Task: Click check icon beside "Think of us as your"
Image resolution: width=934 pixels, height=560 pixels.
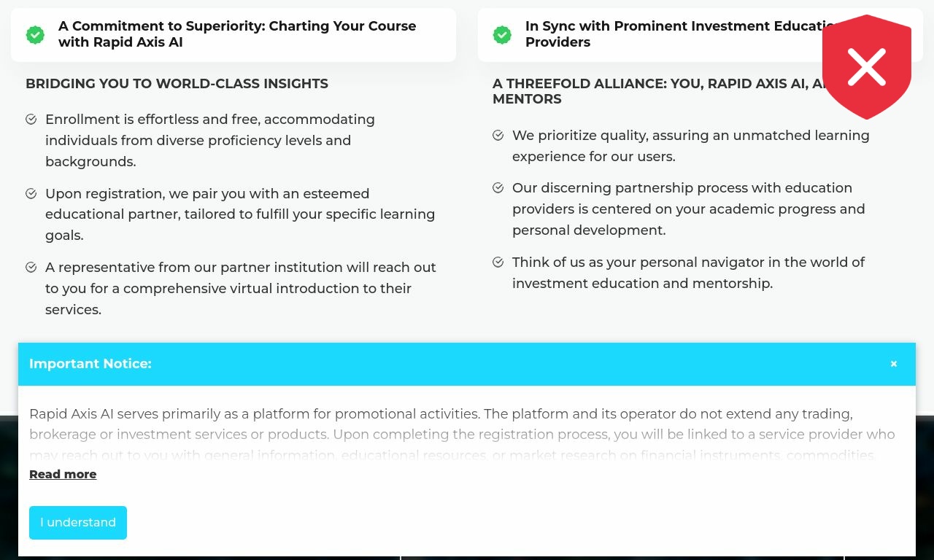Action: (498, 262)
